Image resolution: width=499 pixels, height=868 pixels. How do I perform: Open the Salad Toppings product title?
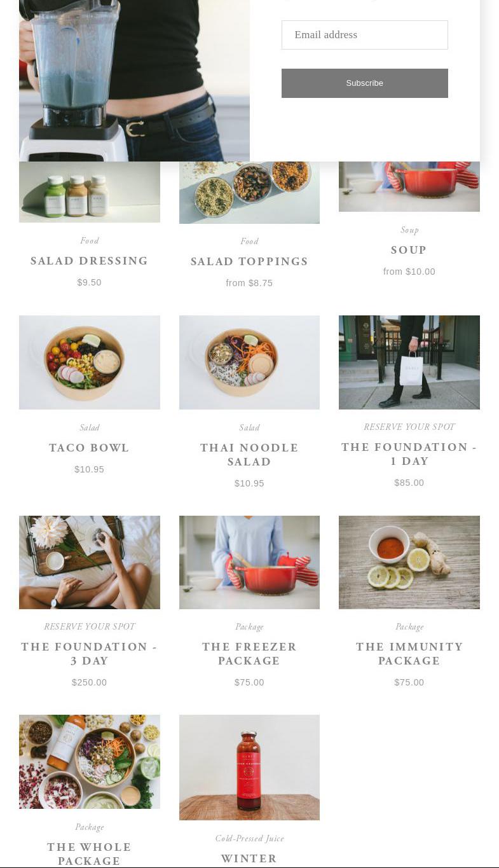point(249,261)
